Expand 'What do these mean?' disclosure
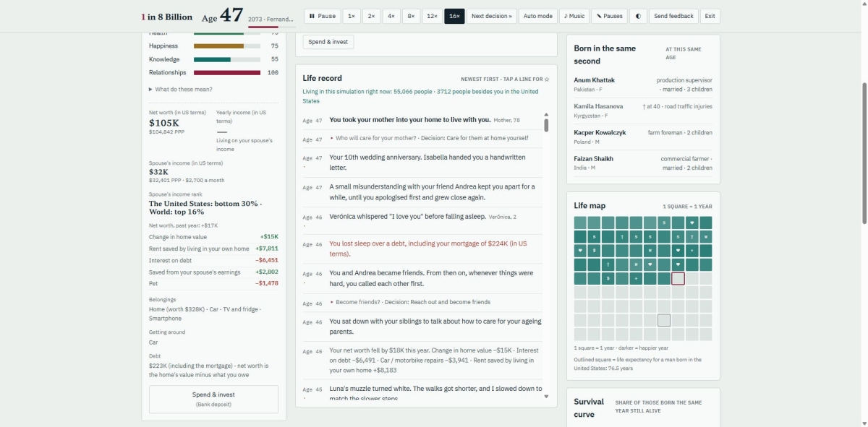This screenshot has height=427, width=868. coord(181,90)
